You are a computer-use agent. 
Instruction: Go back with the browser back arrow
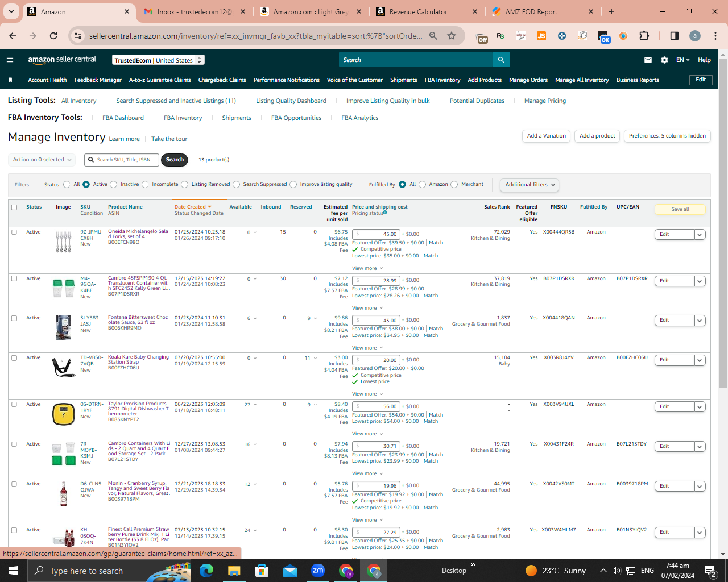(x=13, y=36)
